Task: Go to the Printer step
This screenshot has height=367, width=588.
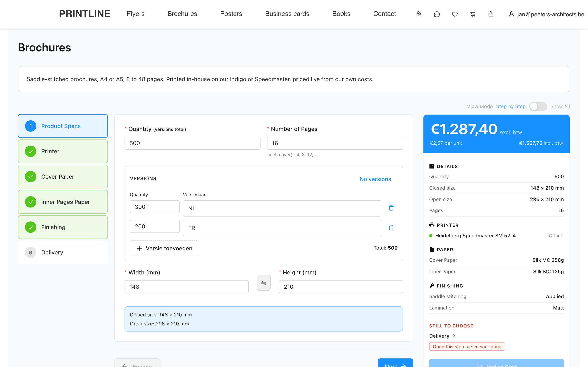Action: click(63, 151)
